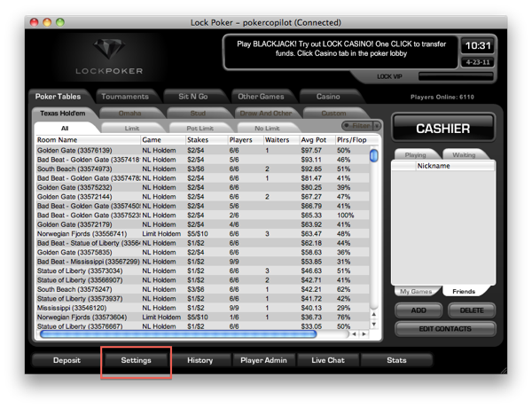Open Player Admin
This screenshot has width=532, height=408.
click(x=263, y=360)
